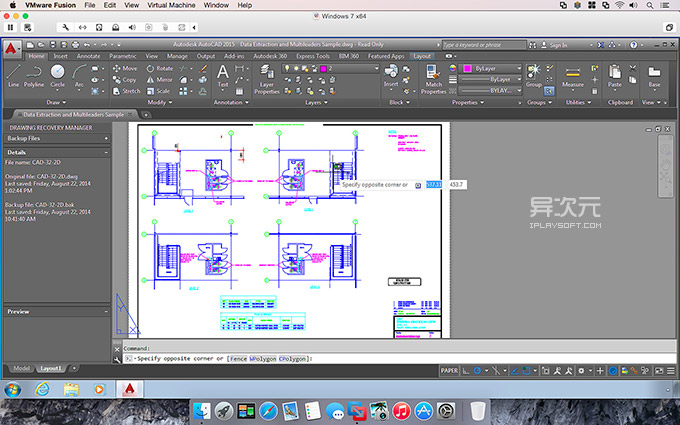Open the object color wheel icon in Properties
The width and height of the screenshot is (680, 425).
[x=453, y=68]
